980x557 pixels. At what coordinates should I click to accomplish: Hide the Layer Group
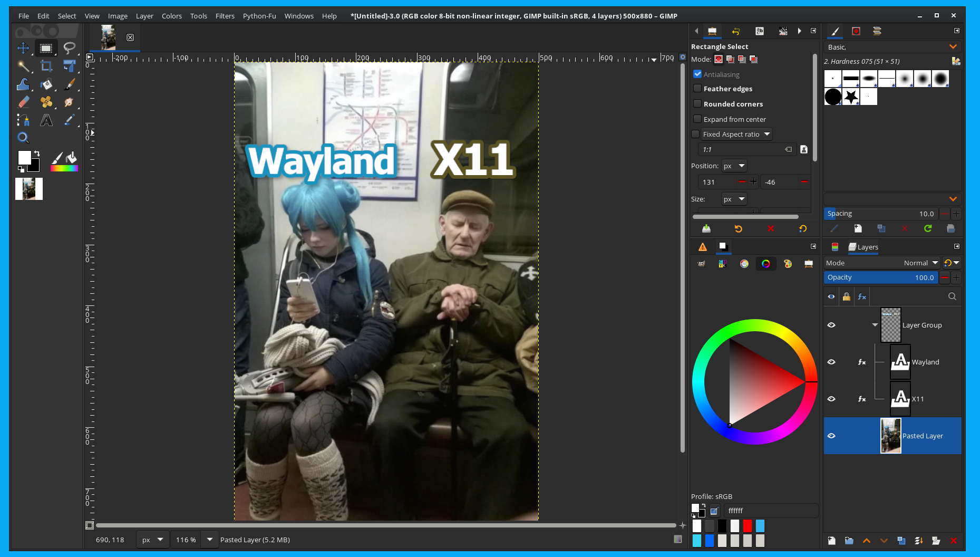click(831, 325)
